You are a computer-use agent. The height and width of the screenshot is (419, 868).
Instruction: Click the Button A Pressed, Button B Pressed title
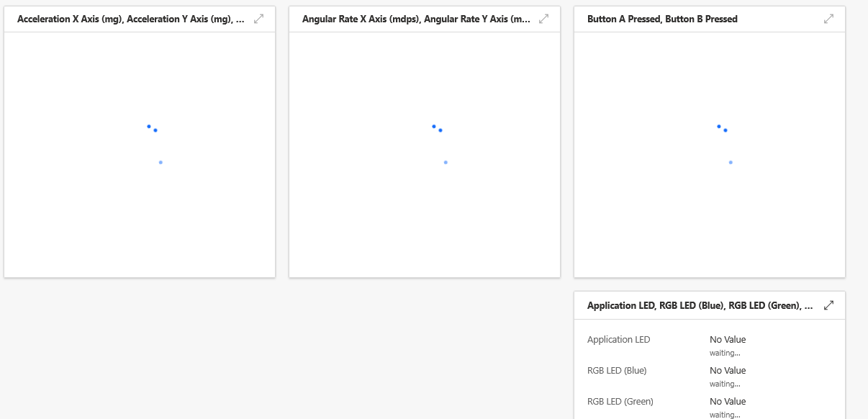662,19
